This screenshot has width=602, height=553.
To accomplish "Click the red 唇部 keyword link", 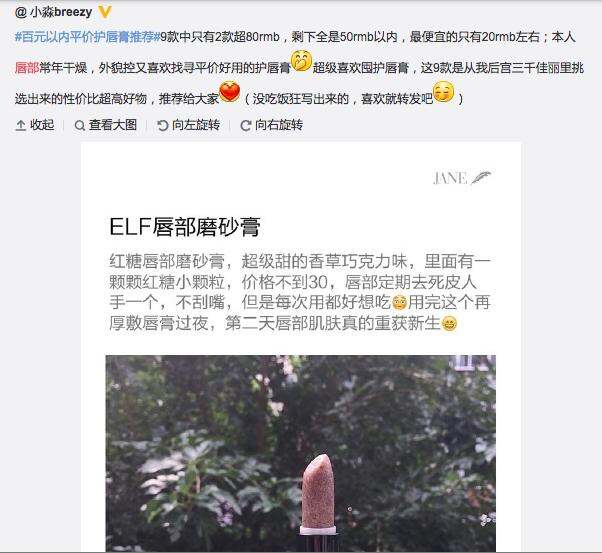I will point(27,68).
